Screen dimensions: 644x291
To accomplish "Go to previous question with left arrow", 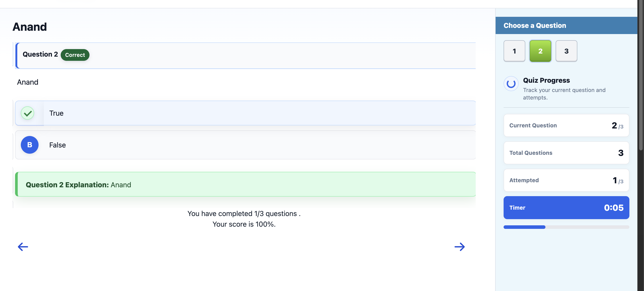I will 23,247.
